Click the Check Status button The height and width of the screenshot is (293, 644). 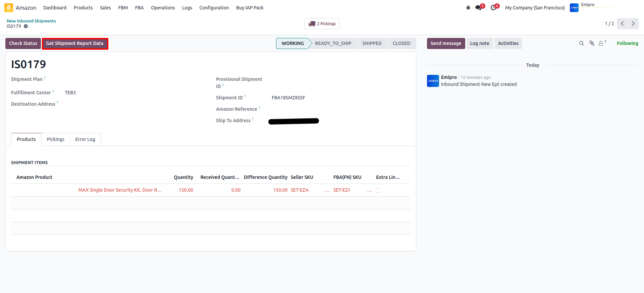point(23,43)
